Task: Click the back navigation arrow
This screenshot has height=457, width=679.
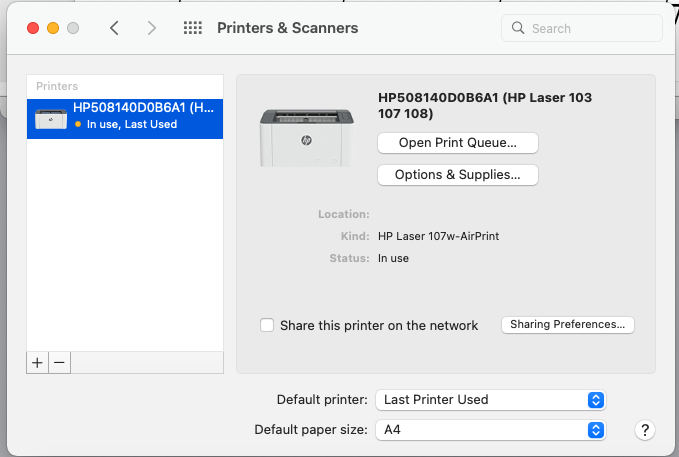Action: (114, 28)
